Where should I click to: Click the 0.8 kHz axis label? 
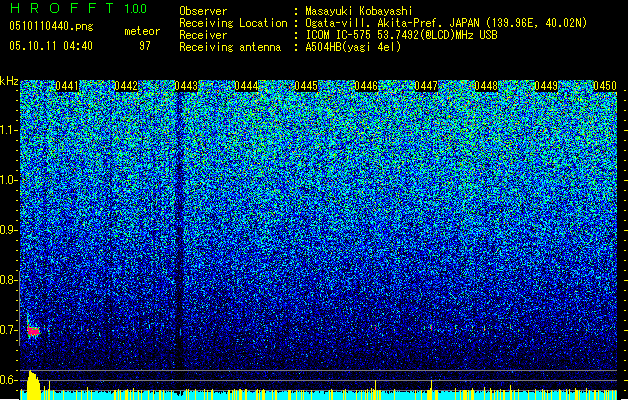tap(9, 280)
